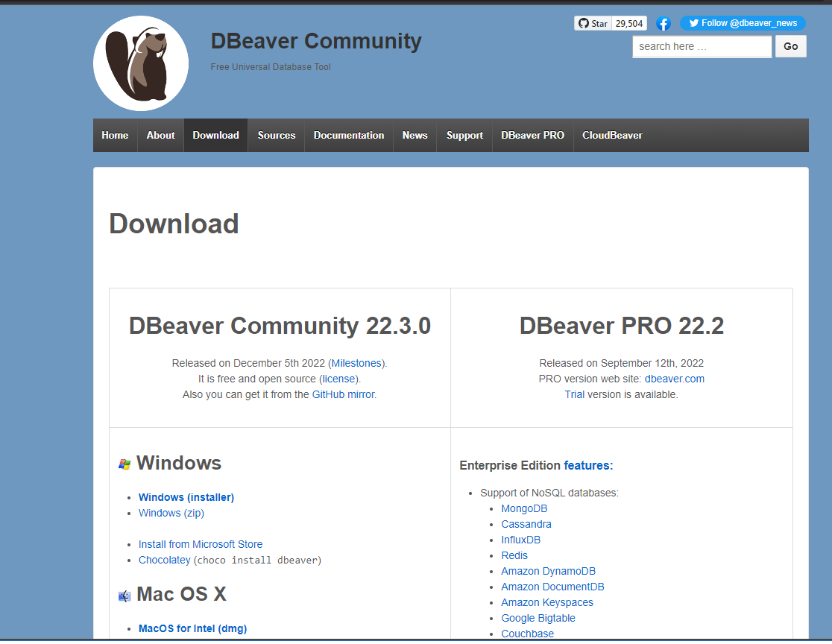Navigate to the CloudBeaver menu item

click(x=612, y=136)
